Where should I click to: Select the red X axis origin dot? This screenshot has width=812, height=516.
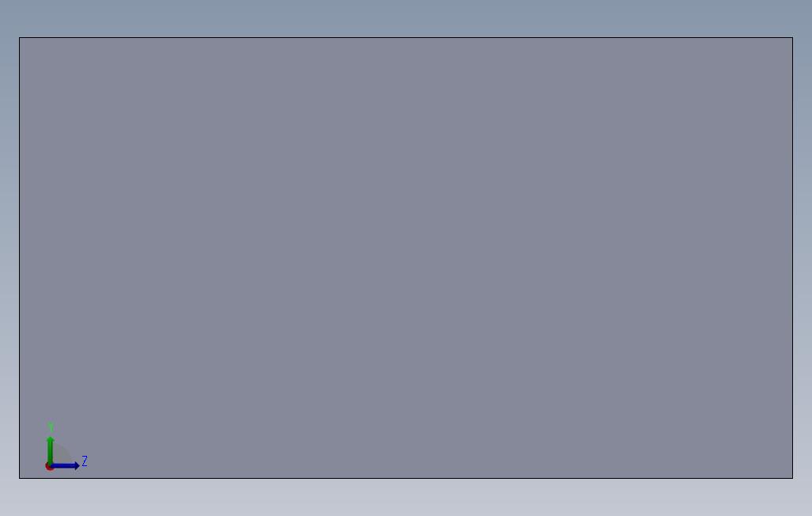(x=49, y=467)
